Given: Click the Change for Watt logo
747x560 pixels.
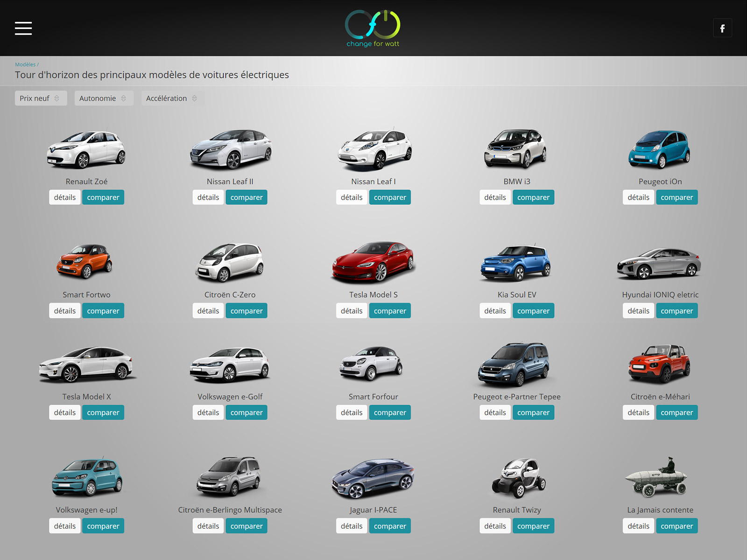Looking at the screenshot, I should point(373,28).
